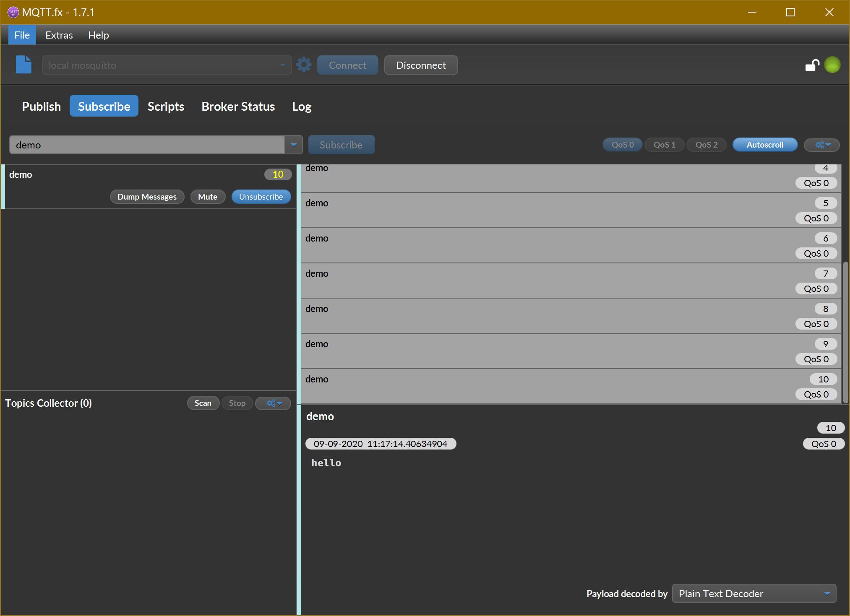Click the message list vertical scrollbar
Viewport: 850px width, 616px height.
[845, 332]
